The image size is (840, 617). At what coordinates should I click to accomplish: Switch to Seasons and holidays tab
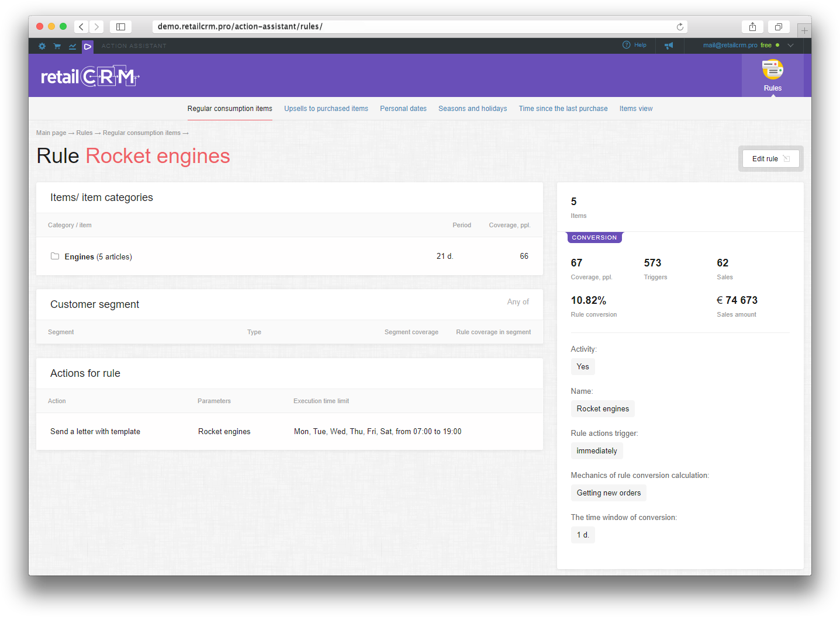473,109
